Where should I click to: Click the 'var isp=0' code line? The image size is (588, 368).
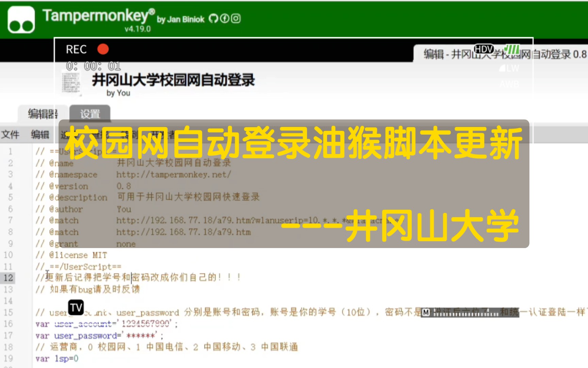pos(57,358)
